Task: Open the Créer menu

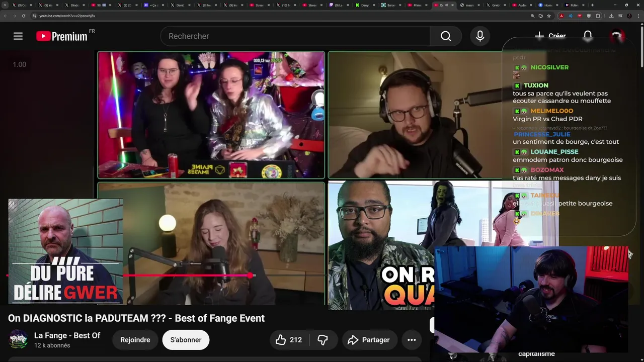Action: (550, 36)
